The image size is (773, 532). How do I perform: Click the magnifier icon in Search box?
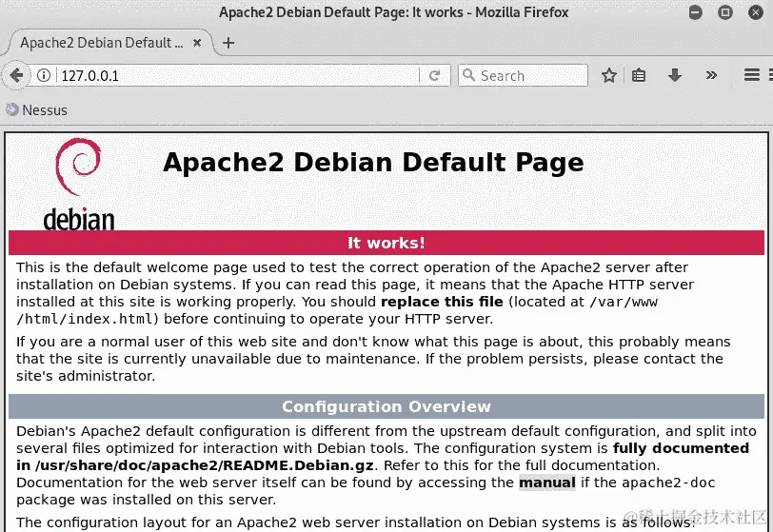(x=468, y=75)
